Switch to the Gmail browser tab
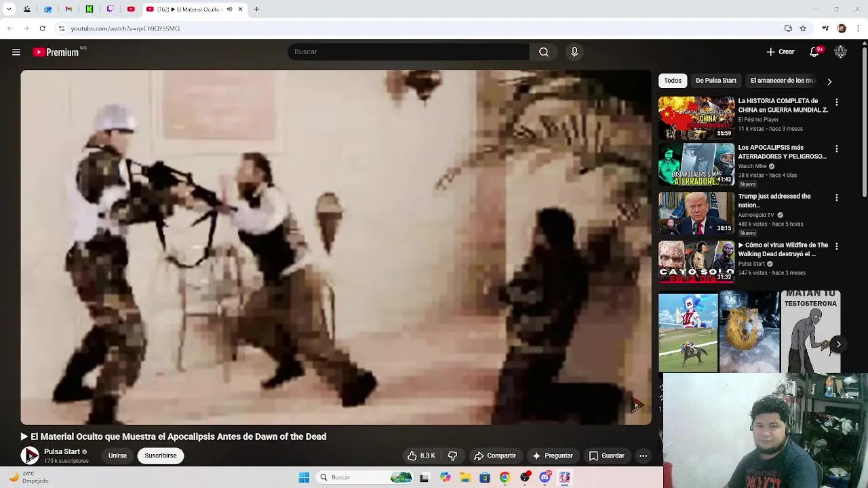 pyautogui.click(x=68, y=9)
